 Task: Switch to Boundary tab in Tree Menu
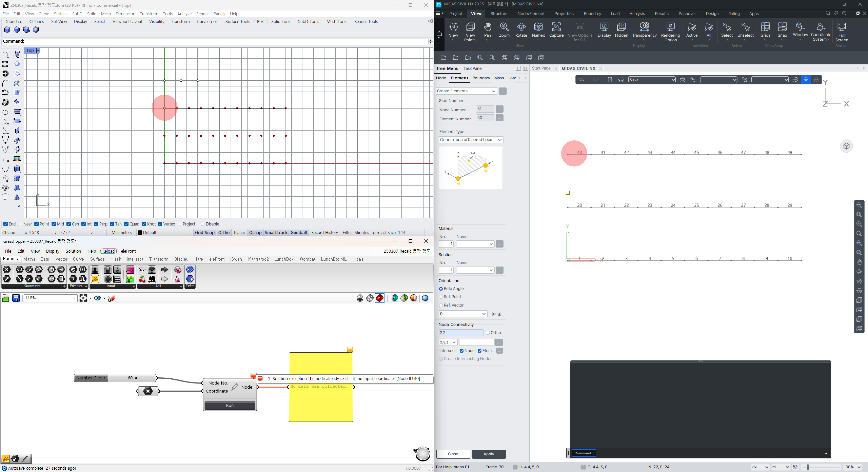[x=481, y=78]
